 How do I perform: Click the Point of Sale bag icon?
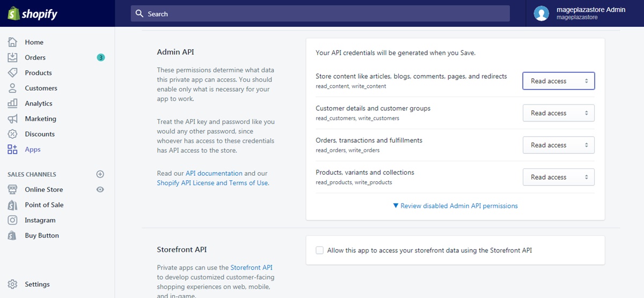click(x=12, y=205)
